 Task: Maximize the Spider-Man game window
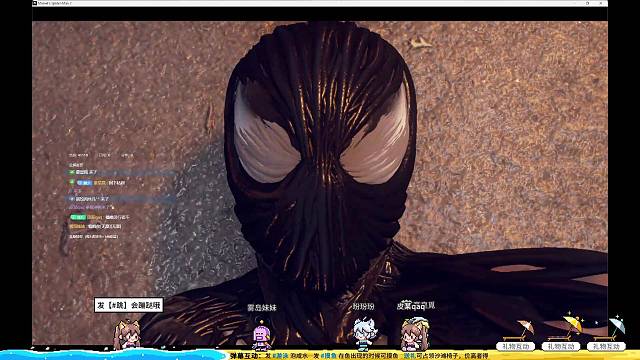587,3
